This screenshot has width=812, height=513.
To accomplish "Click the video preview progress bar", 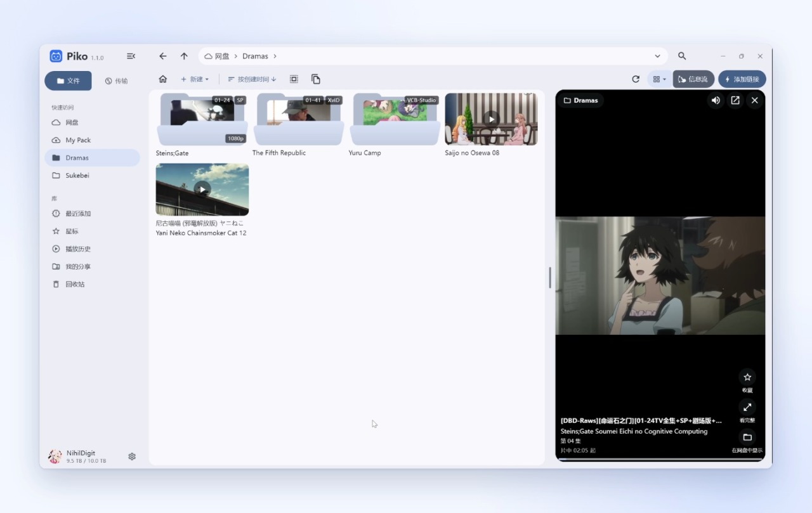I will 660,459.
